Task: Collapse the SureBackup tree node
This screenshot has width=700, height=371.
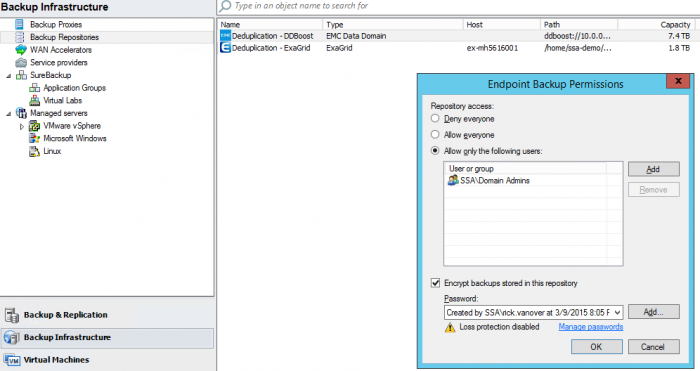Action: pos(8,76)
